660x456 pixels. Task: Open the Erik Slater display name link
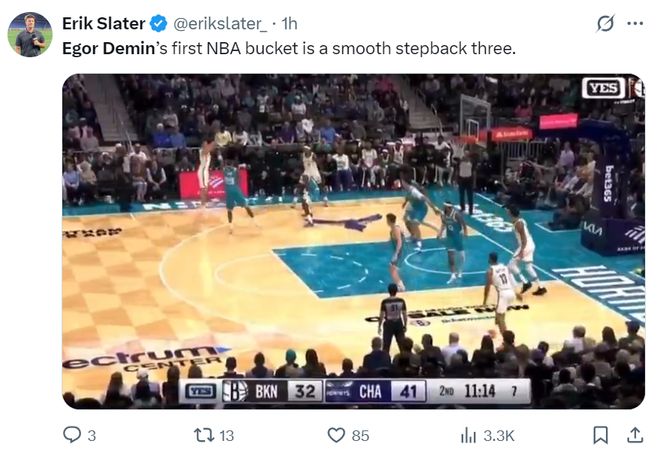coord(103,23)
